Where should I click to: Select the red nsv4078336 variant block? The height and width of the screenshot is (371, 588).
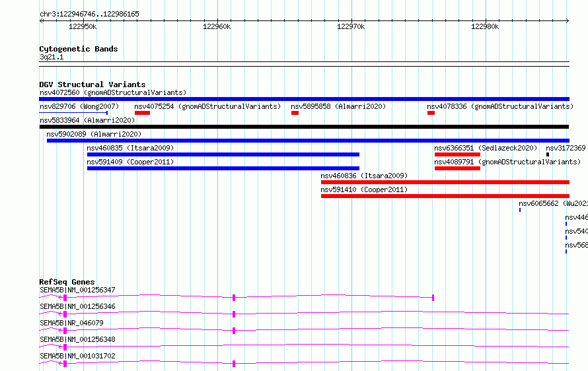(x=431, y=113)
